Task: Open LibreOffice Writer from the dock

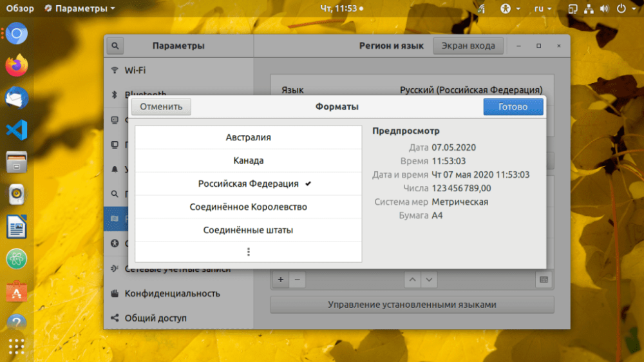Action: tap(17, 227)
